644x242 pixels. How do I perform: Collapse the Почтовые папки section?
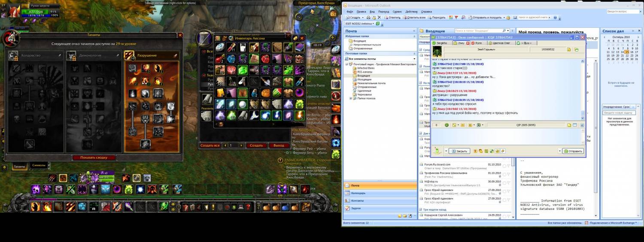tap(414, 54)
